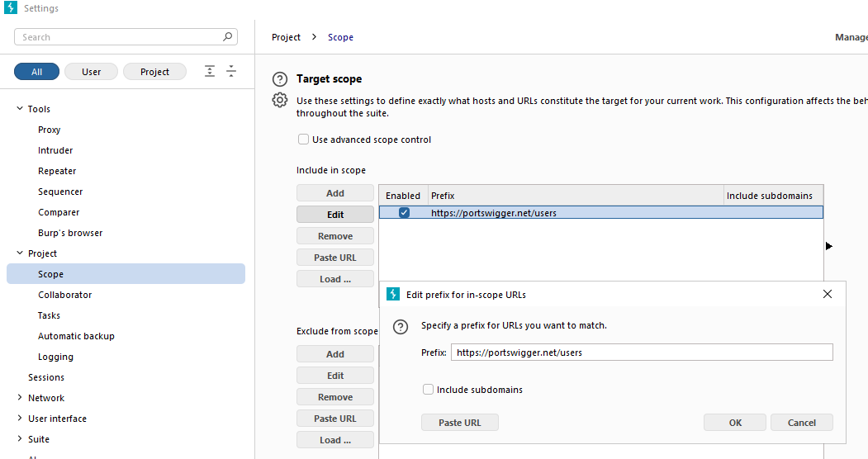Click the Scope breadcrumb
Image resolution: width=868 pixels, height=459 pixels.
click(x=340, y=37)
